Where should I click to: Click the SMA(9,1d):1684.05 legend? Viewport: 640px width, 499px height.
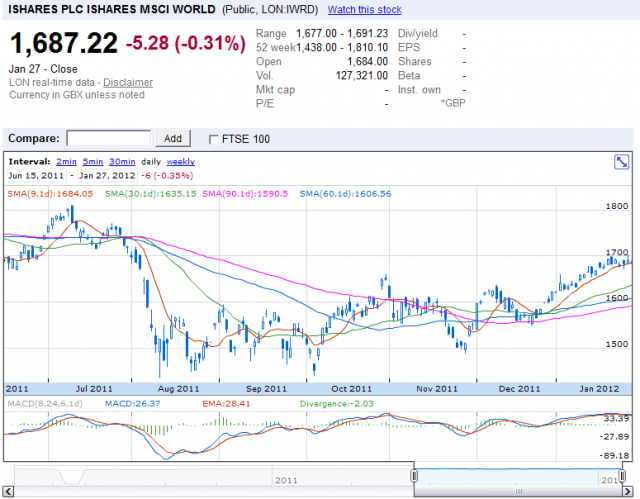tap(50, 194)
